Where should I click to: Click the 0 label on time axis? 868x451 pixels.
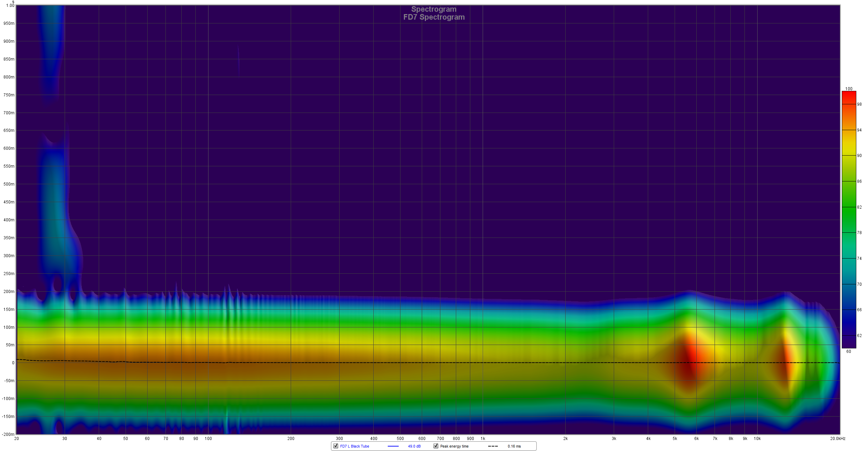(x=13, y=363)
